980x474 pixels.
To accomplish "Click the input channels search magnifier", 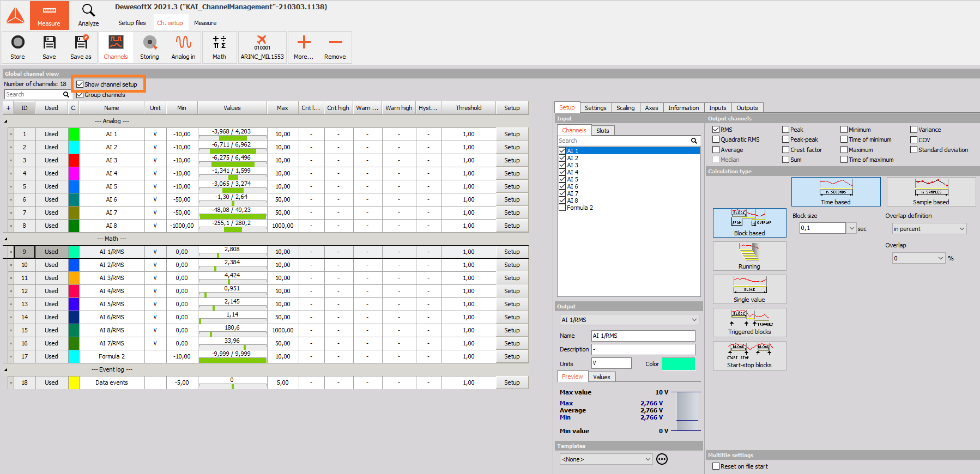I will coord(694,141).
